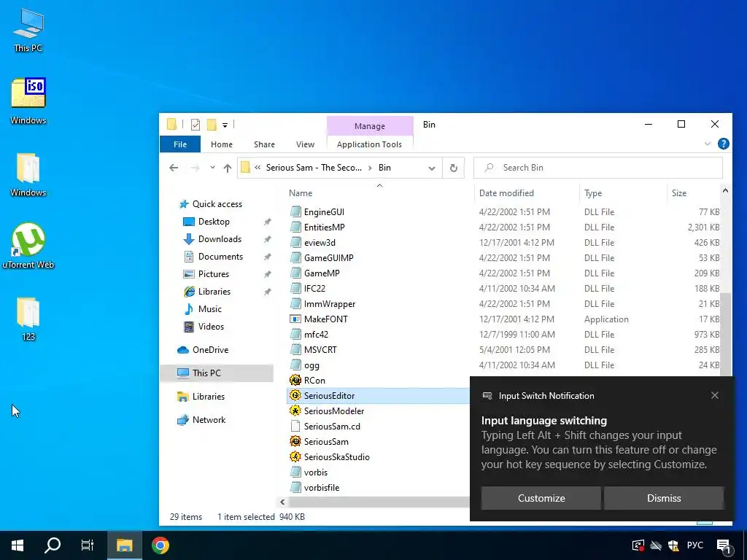Switch to the Home ribbon tab

[222, 144]
